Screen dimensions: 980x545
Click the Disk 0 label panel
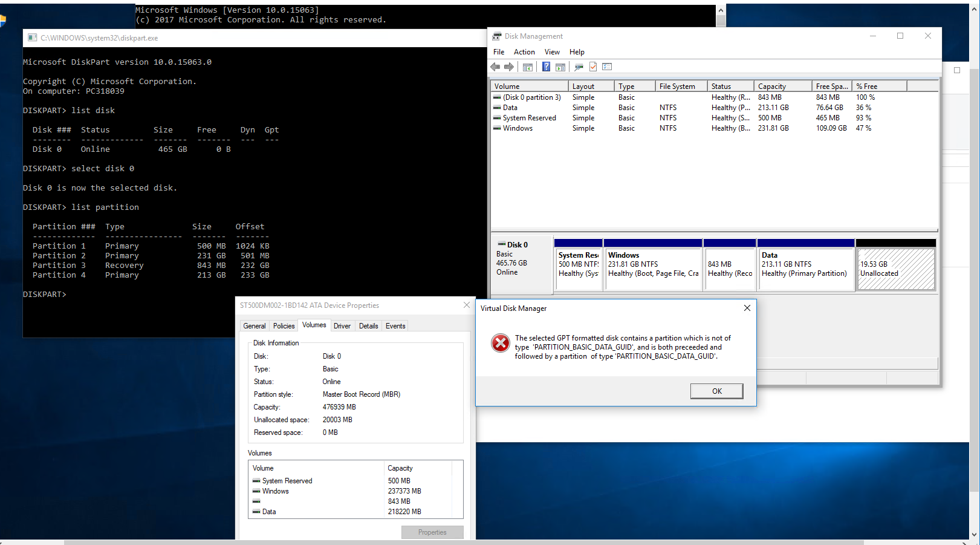(x=522, y=264)
